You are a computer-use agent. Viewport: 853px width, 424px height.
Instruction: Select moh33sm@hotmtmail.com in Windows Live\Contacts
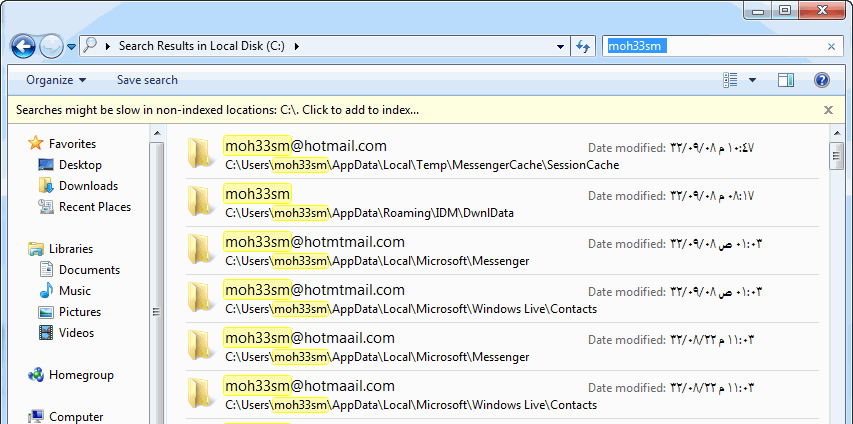tap(502, 298)
